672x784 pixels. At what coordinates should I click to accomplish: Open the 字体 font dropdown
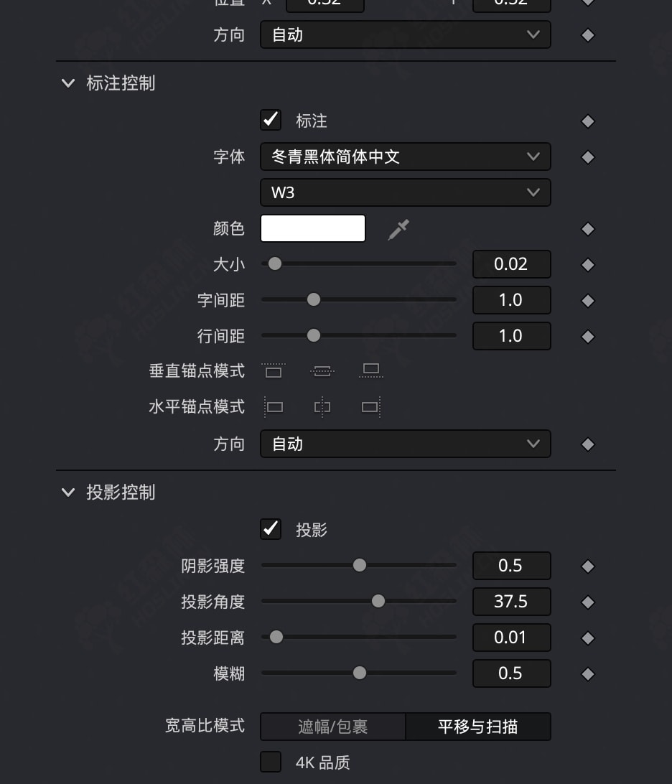click(405, 157)
